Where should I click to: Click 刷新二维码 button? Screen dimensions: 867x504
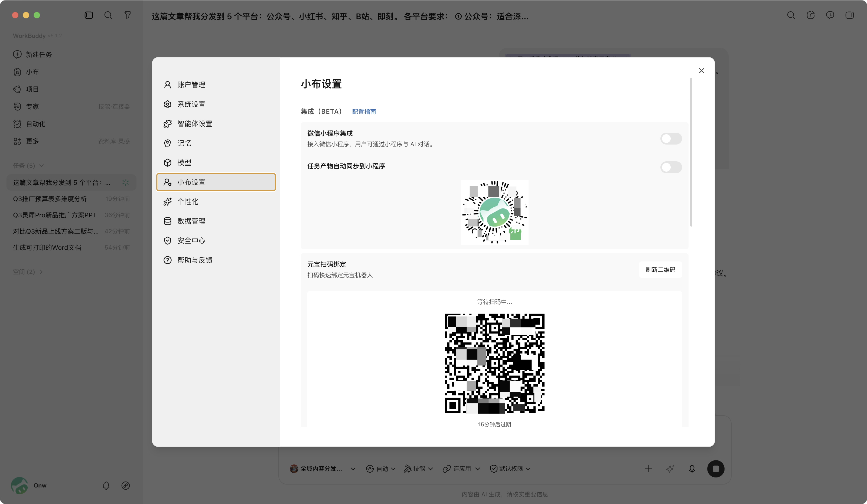[660, 270]
